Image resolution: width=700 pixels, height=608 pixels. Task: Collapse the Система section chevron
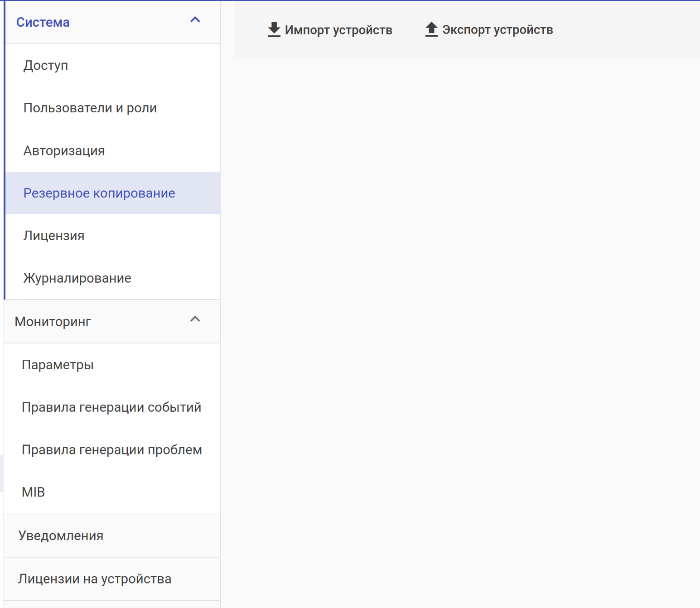[x=195, y=20]
